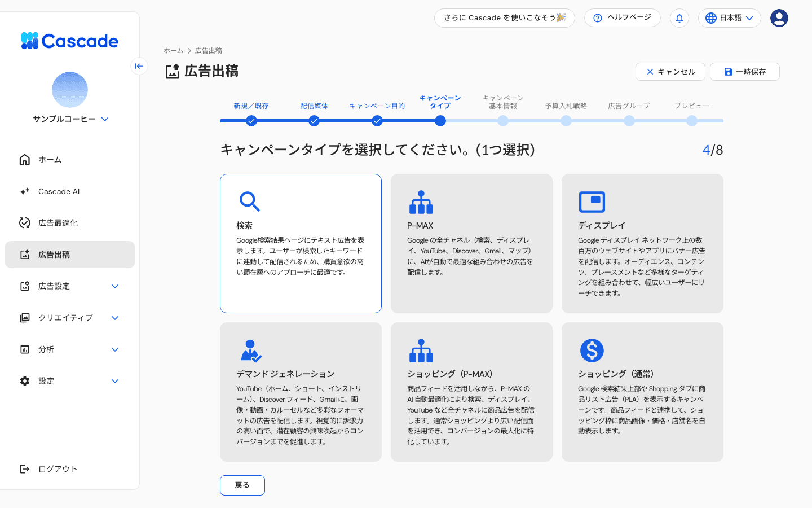Image resolution: width=812 pixels, height=508 pixels.
Task: Select the ディスプレイ campaign type card
Action: 642,243
